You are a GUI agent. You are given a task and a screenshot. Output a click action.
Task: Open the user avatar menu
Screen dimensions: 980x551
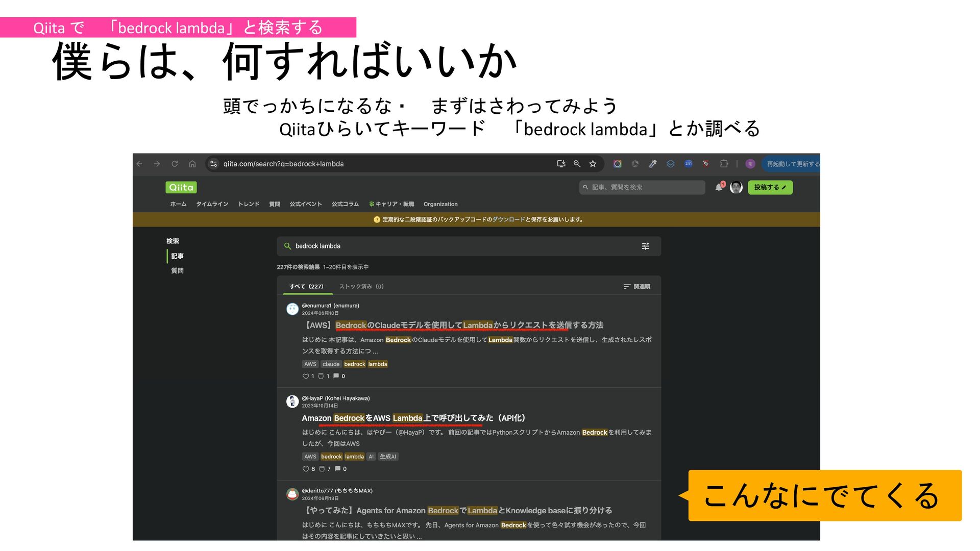pyautogui.click(x=736, y=187)
